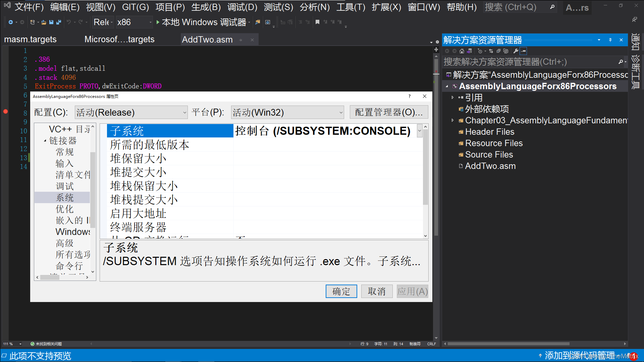Click the redo arrow icon

(x=80, y=22)
